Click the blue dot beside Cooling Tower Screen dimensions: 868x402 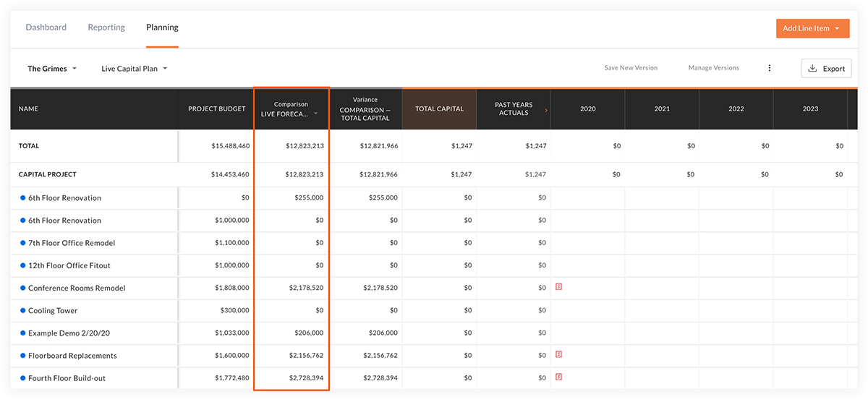coord(22,310)
